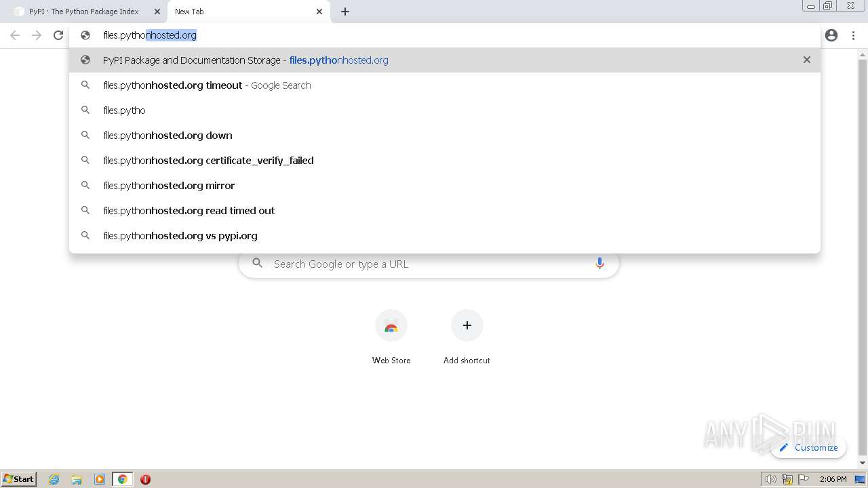Choose suggestion files.pythonhosted.org mirror
This screenshot has width=868, height=488.
[445, 185]
